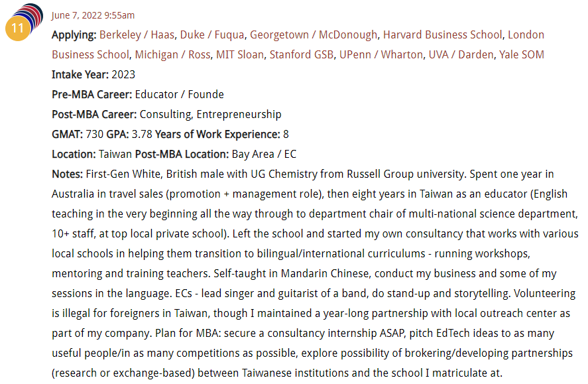
Task: Open Harvard Business School link
Action: click(x=442, y=35)
